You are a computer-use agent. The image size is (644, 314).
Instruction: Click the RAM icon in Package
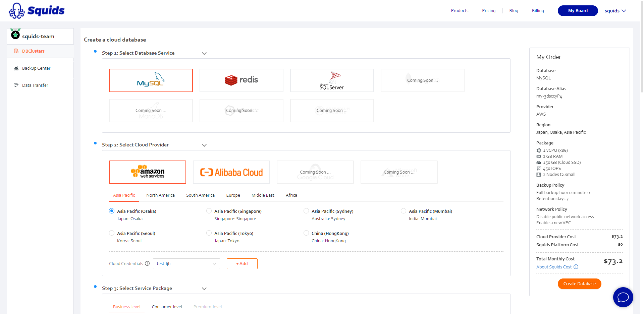click(539, 156)
